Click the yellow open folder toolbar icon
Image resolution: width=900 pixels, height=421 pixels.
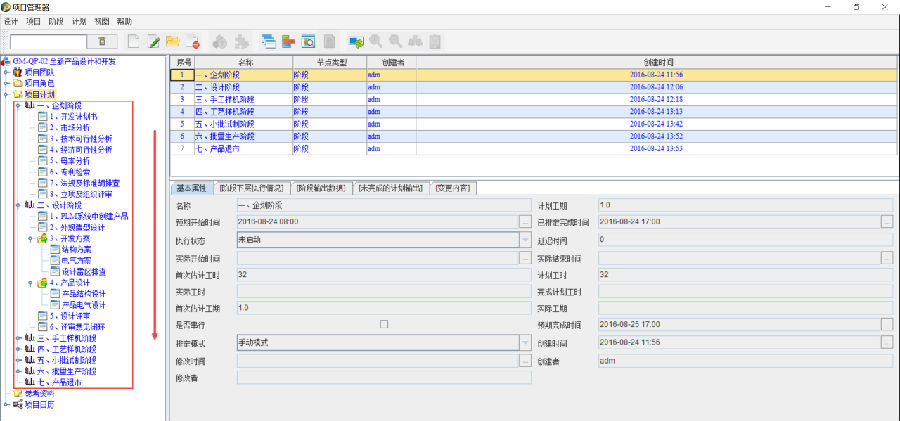(173, 41)
